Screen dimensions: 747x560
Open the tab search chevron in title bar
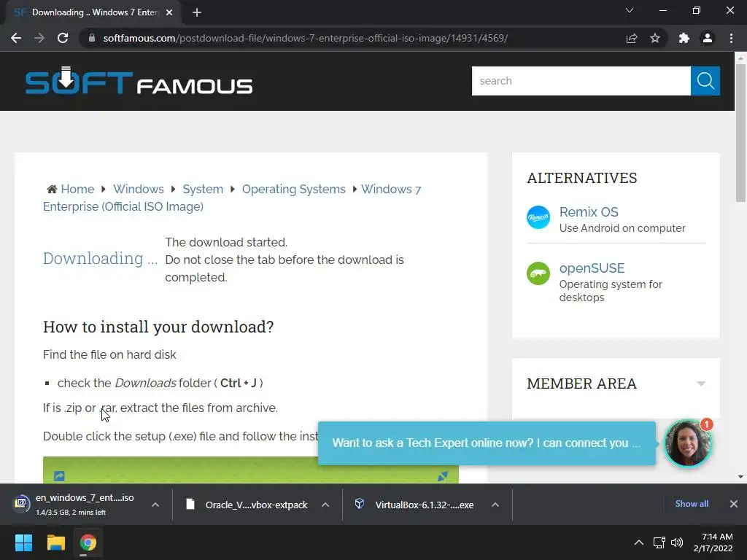tap(630, 10)
